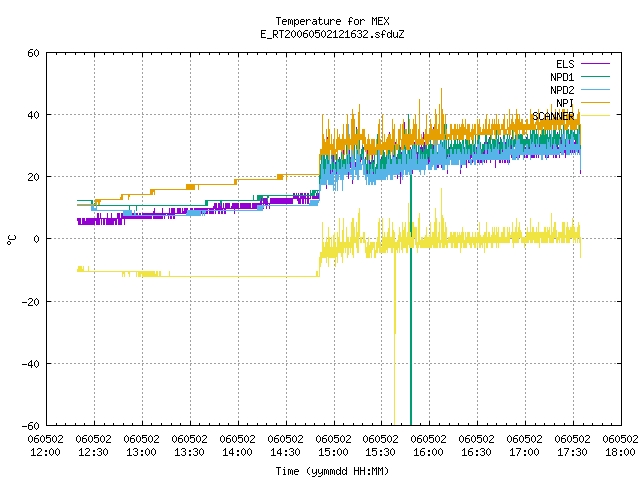640x480 pixels.
Task: Click the yellow SCANNER legend line sample
Action: [x=595, y=116]
